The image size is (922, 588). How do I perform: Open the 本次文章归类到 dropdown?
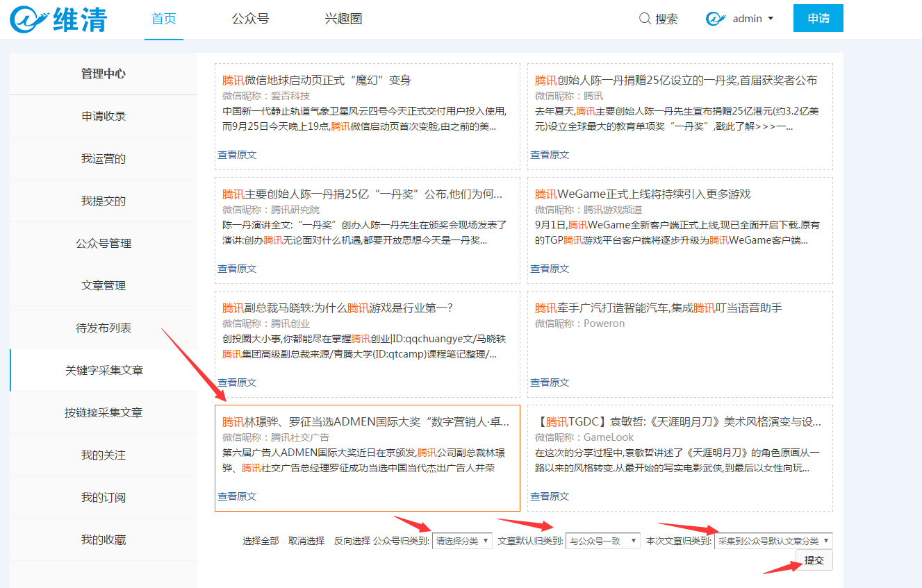773,541
